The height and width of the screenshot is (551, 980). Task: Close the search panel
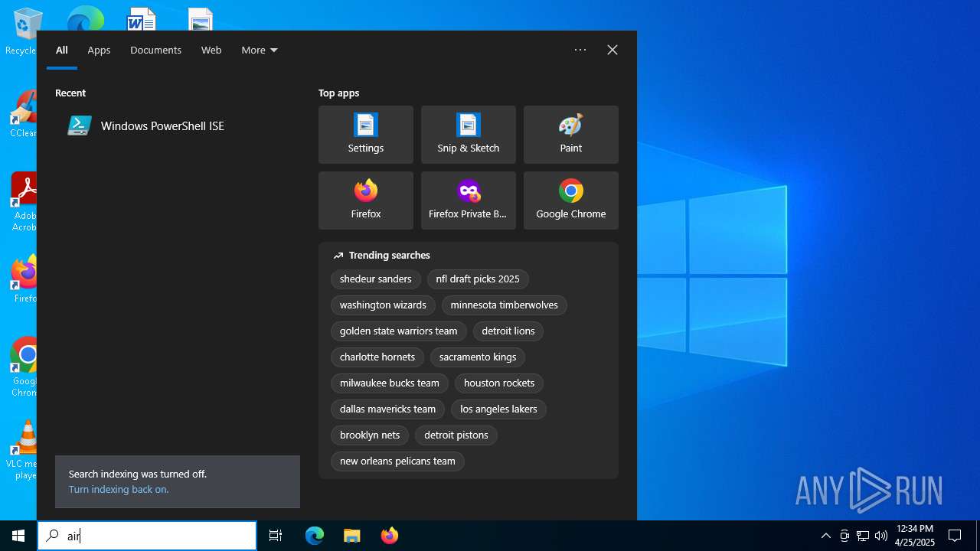[x=612, y=50]
